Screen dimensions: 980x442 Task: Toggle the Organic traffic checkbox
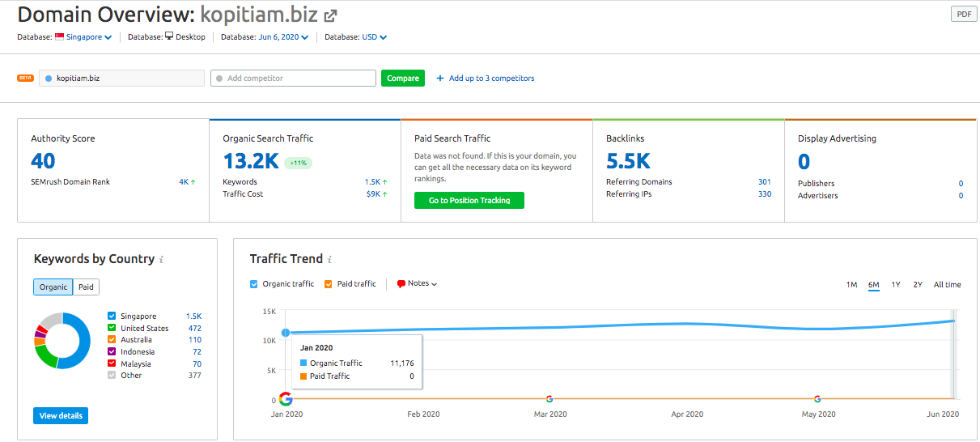click(254, 284)
